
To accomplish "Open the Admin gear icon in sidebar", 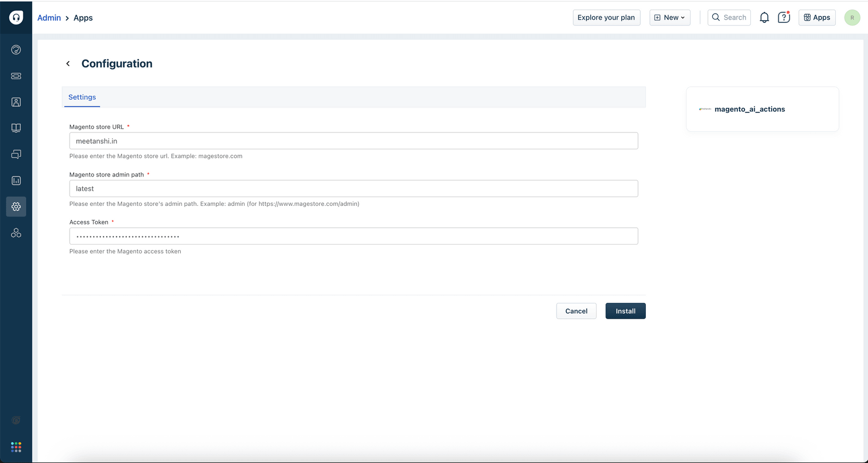I will (16, 206).
